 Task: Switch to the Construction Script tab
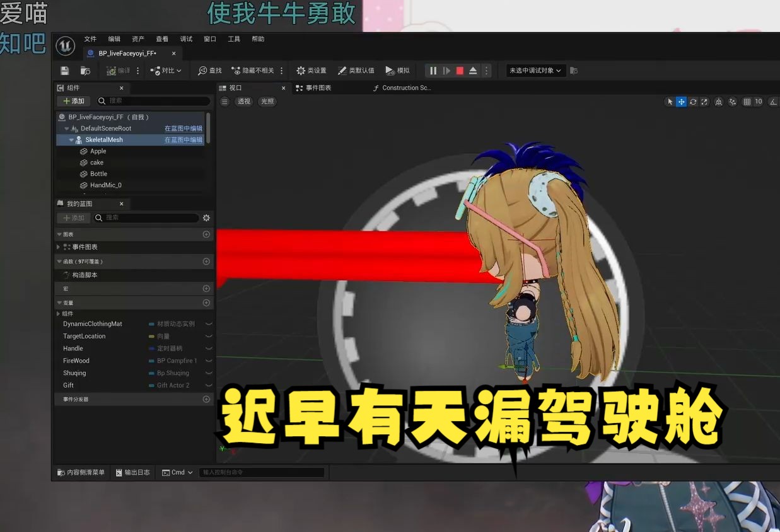(402, 88)
